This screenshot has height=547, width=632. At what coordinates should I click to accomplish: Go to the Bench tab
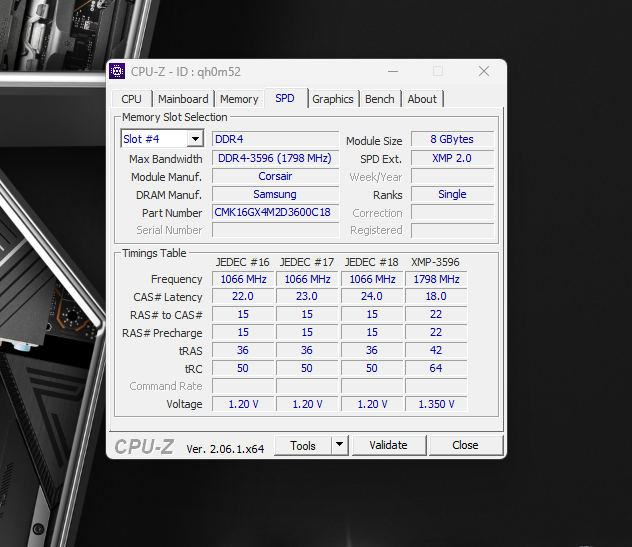tap(380, 99)
